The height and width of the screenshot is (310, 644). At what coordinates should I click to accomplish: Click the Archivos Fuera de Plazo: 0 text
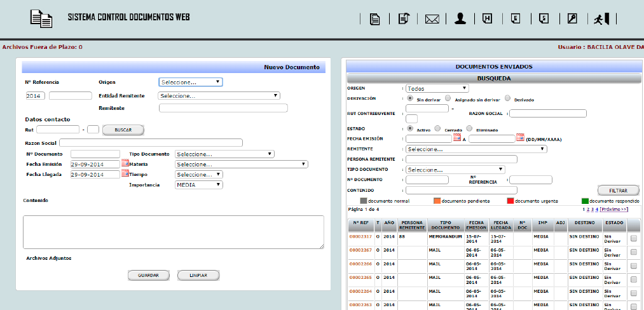(43, 47)
